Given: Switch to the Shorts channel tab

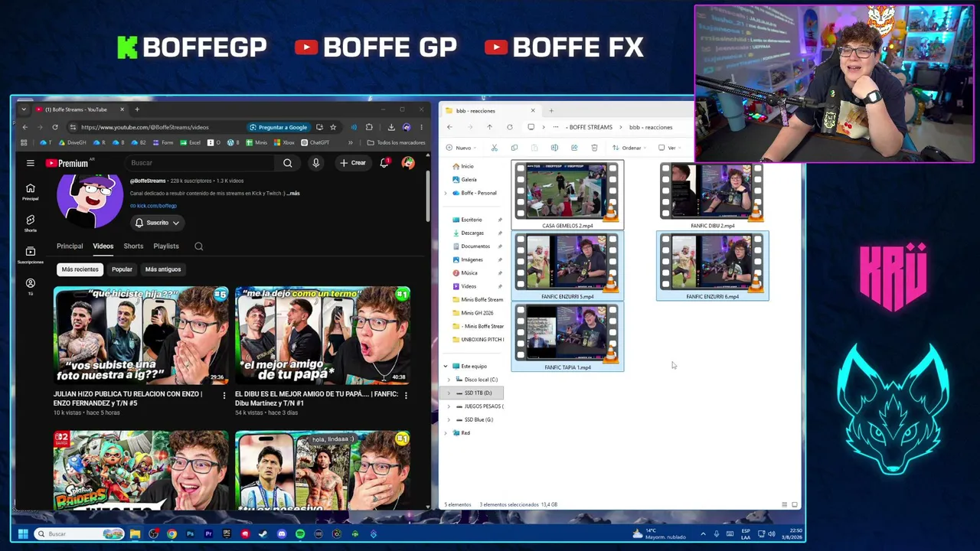Looking at the screenshot, I should [x=133, y=246].
